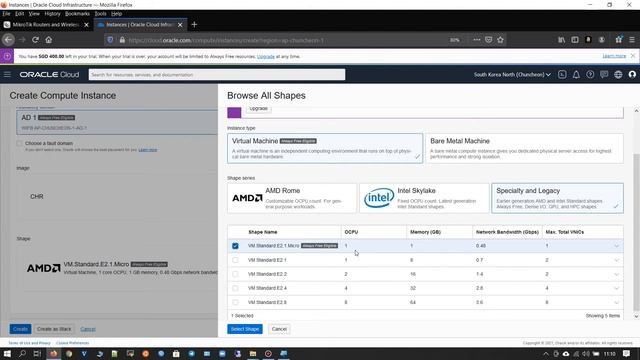640x360 pixels.
Task: Expand the VM.Standard.E2.1.Micro row details
Action: pyautogui.click(x=616, y=246)
